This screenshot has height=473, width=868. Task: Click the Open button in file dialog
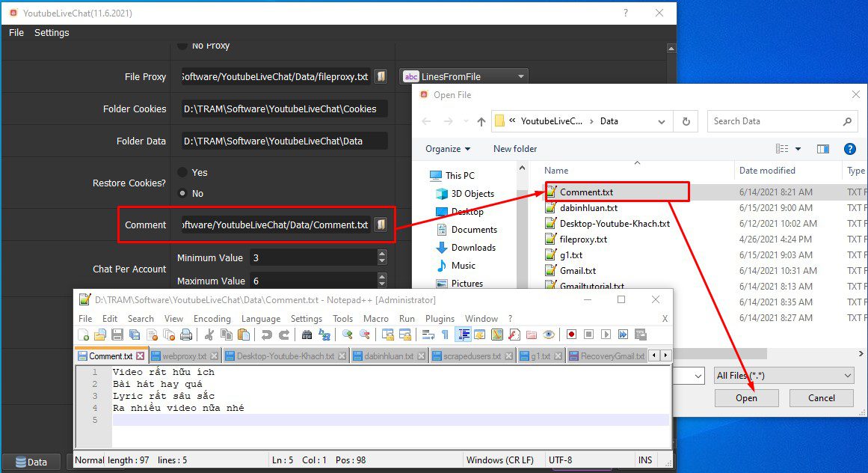click(746, 397)
